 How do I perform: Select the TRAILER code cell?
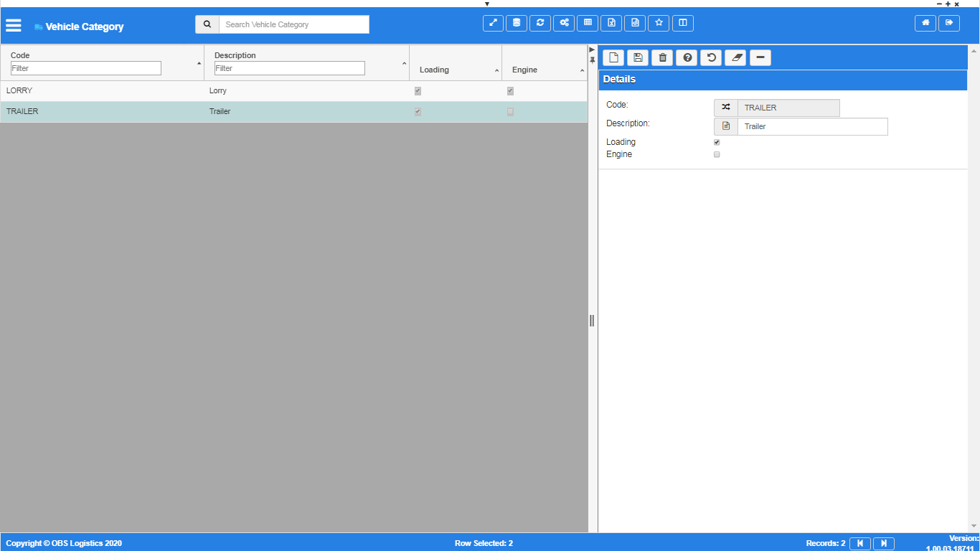pyautogui.click(x=102, y=112)
